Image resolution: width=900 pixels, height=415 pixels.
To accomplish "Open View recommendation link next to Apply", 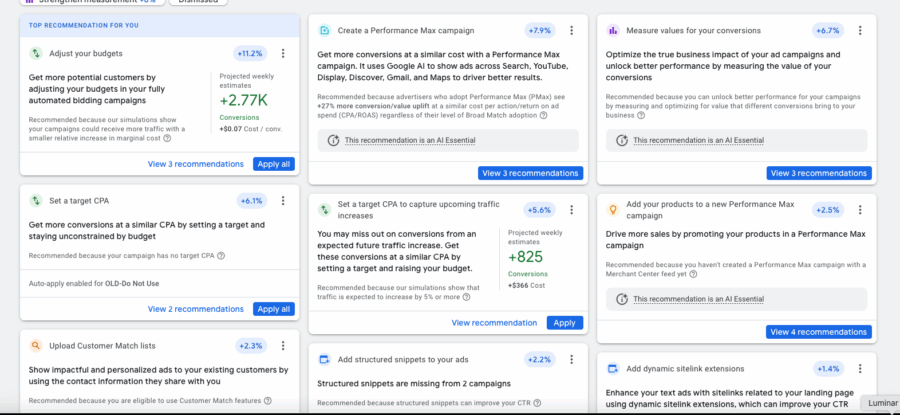I will (x=494, y=323).
